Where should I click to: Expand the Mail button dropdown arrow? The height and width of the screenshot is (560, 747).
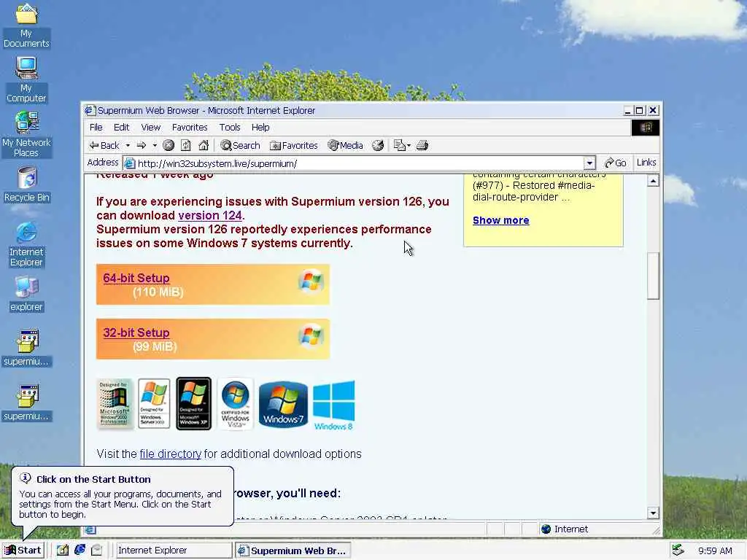409,146
